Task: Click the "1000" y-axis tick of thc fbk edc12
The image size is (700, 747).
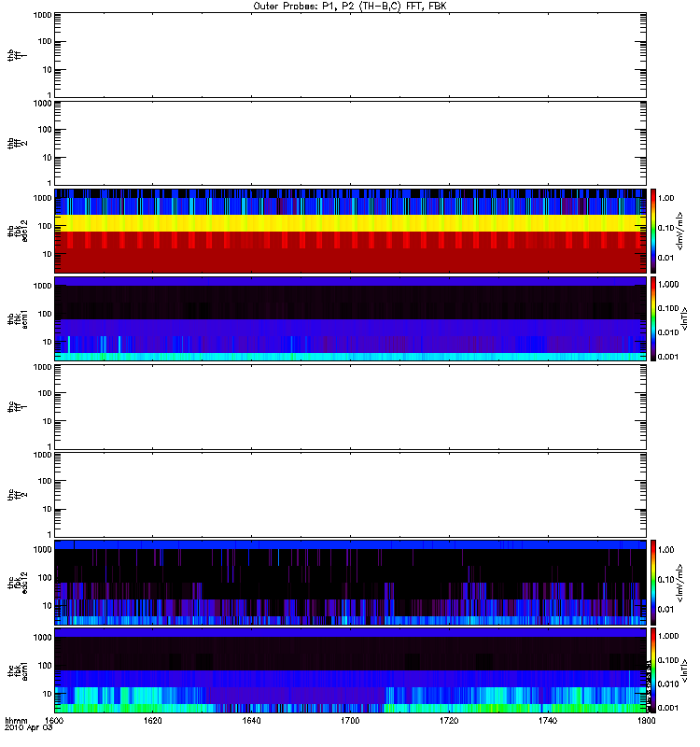Action: (x=42, y=549)
